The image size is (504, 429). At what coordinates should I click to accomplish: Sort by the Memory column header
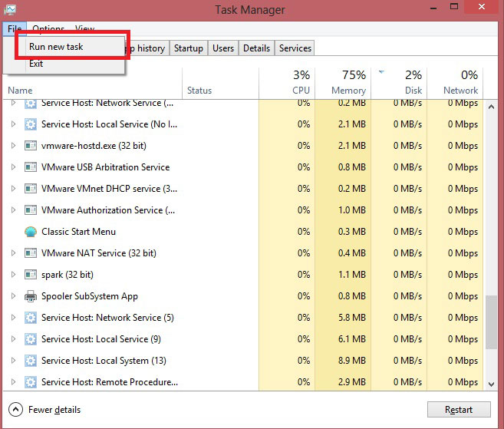[x=343, y=83]
